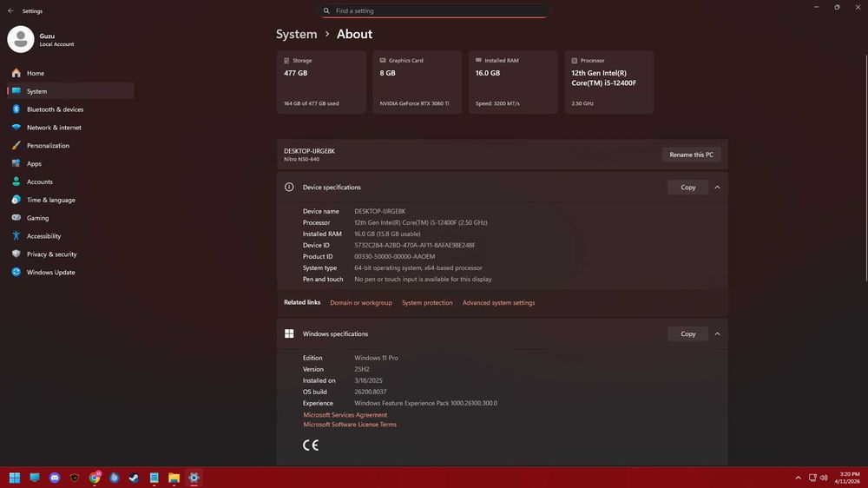Viewport: 868px width, 488px height.
Task: Open the Guzu user avatar
Action: point(21,39)
